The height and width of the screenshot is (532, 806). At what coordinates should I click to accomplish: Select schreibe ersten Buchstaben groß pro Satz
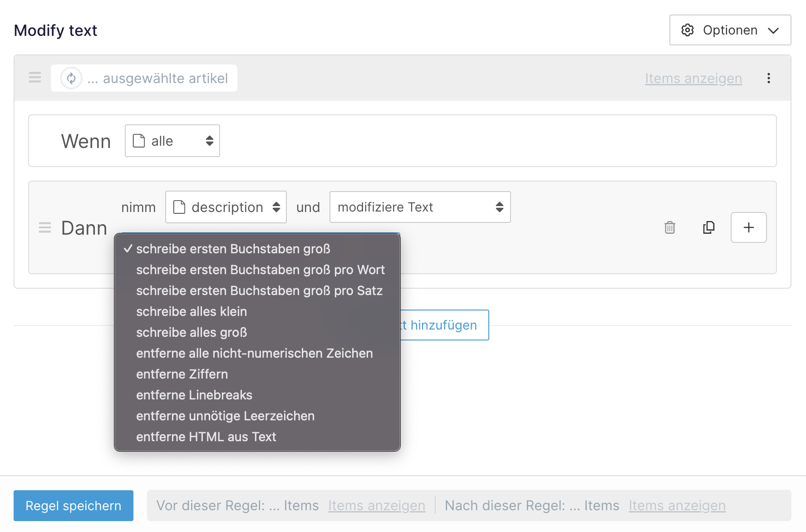pyautogui.click(x=257, y=291)
